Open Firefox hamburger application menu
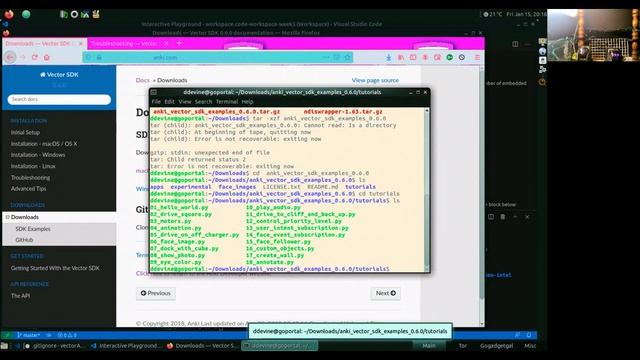Screen dimensions: 640x360 pos(477,58)
